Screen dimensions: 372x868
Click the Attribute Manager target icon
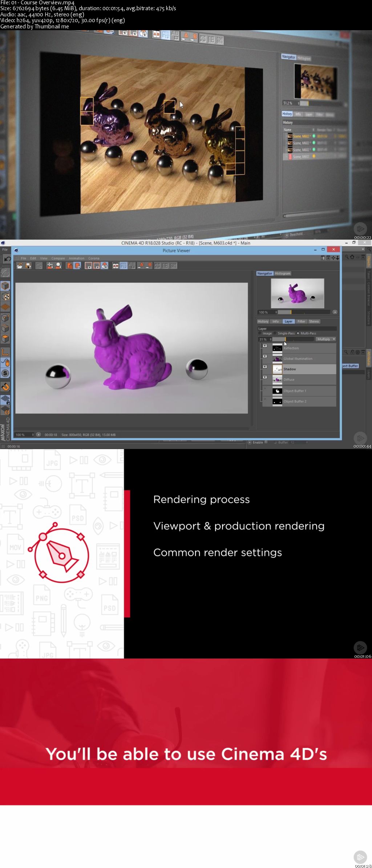357,352
